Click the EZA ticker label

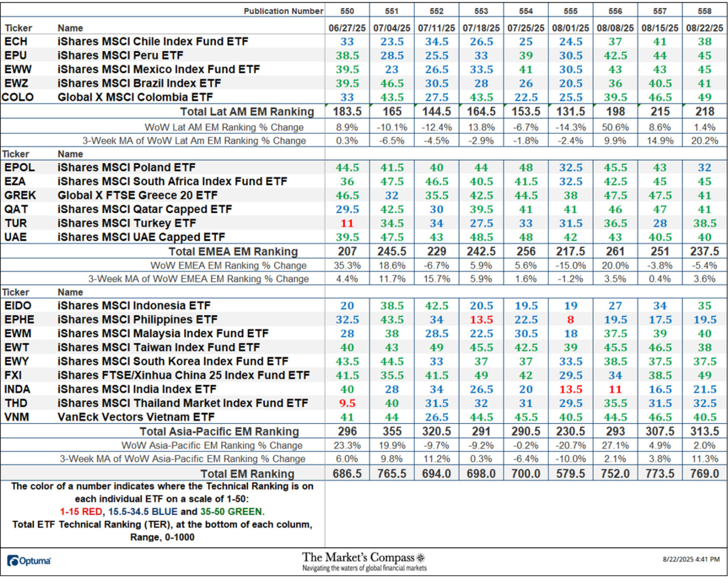tap(15, 182)
